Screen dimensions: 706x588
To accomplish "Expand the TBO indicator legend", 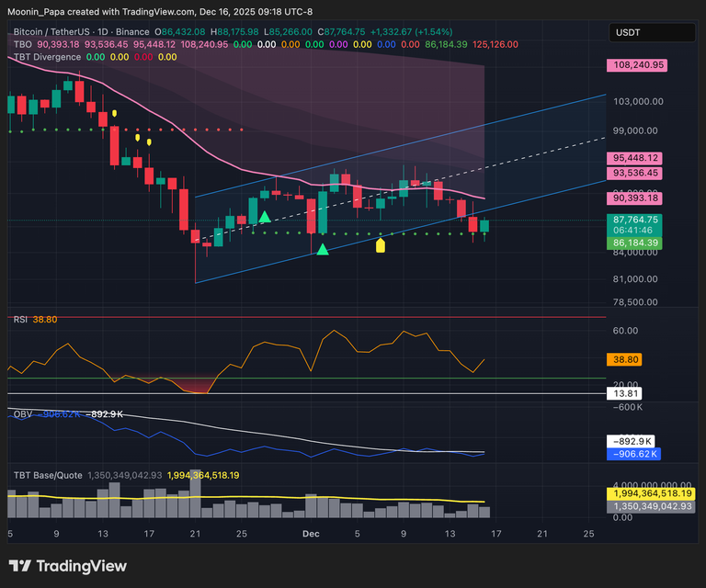I will [x=23, y=44].
